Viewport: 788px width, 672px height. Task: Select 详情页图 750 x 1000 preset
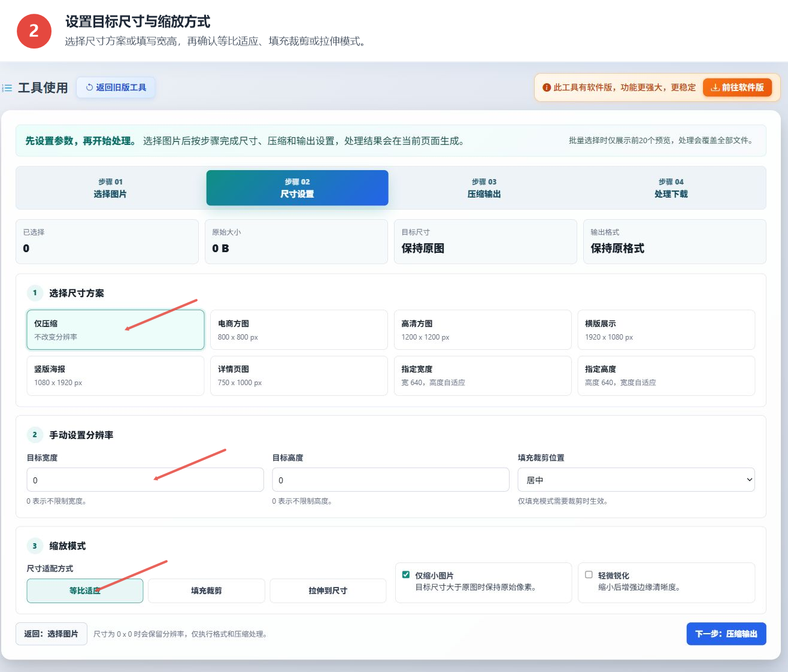click(299, 376)
